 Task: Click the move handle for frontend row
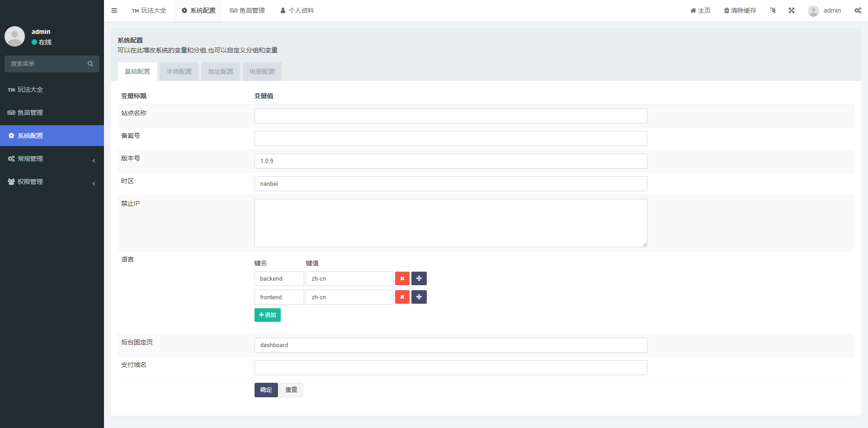click(419, 297)
